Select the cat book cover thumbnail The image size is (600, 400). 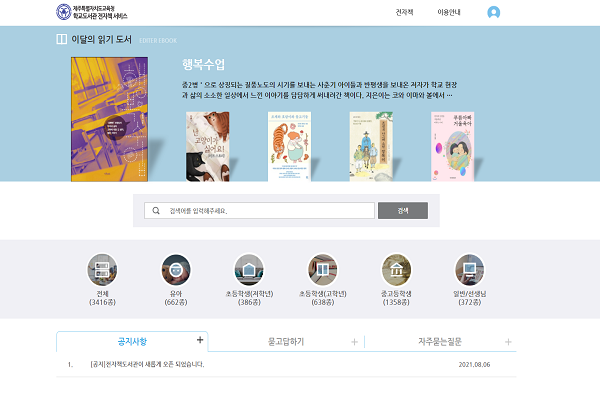pos(207,146)
